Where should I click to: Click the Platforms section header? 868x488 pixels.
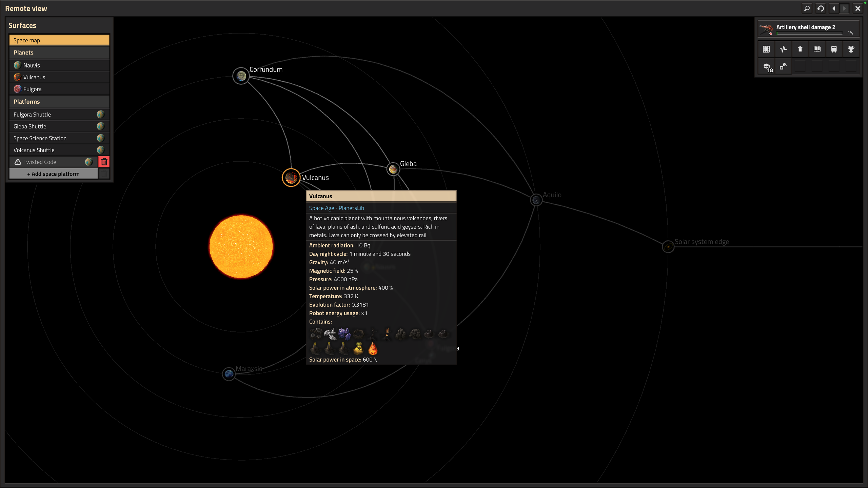(59, 102)
